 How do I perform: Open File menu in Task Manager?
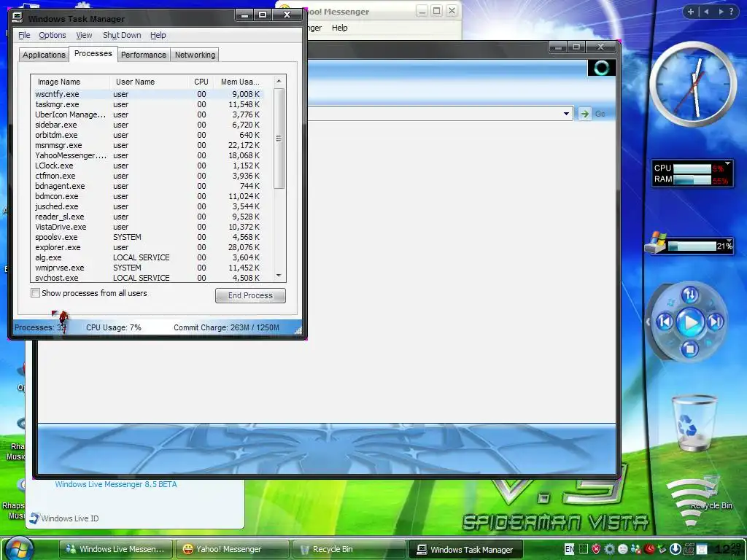(24, 35)
